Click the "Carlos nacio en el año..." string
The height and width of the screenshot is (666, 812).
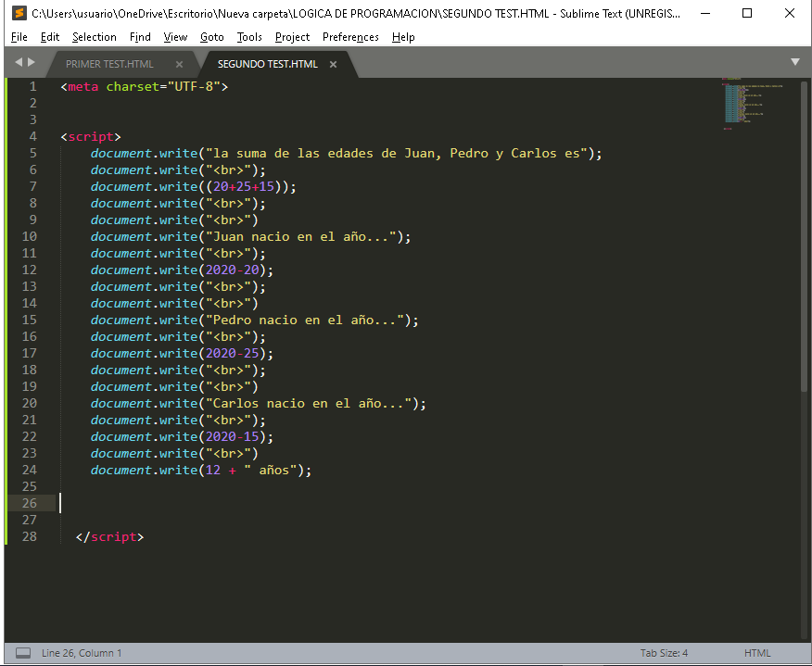[x=309, y=403]
